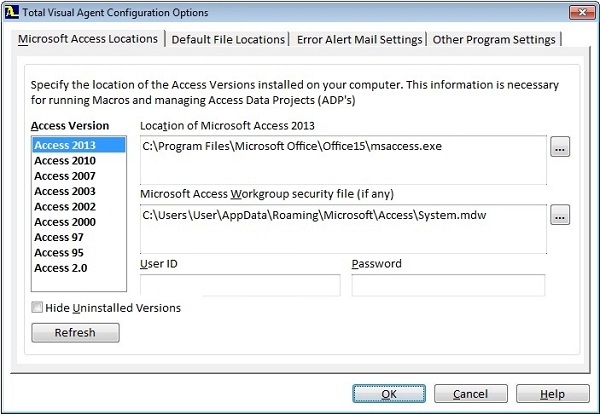The height and width of the screenshot is (414, 600).
Task: Enable Hide Uninstalled Versions checkbox
Action: (x=37, y=307)
